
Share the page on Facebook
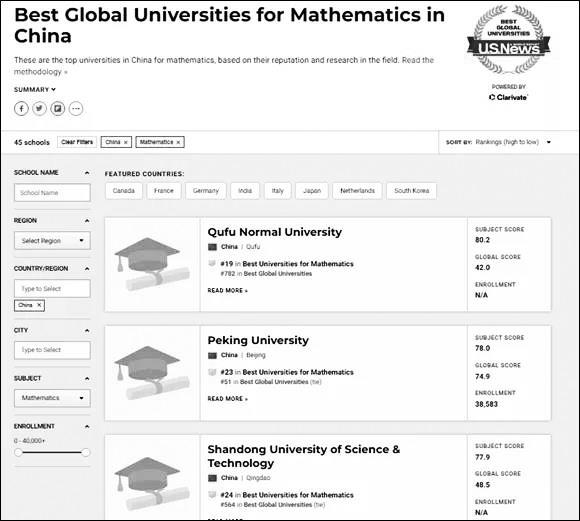click(21, 109)
